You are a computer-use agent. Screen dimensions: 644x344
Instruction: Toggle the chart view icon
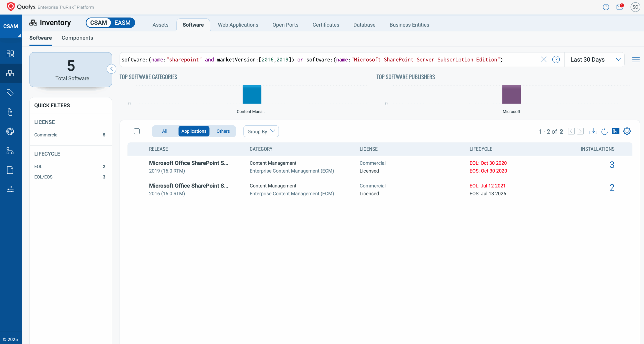(615, 131)
